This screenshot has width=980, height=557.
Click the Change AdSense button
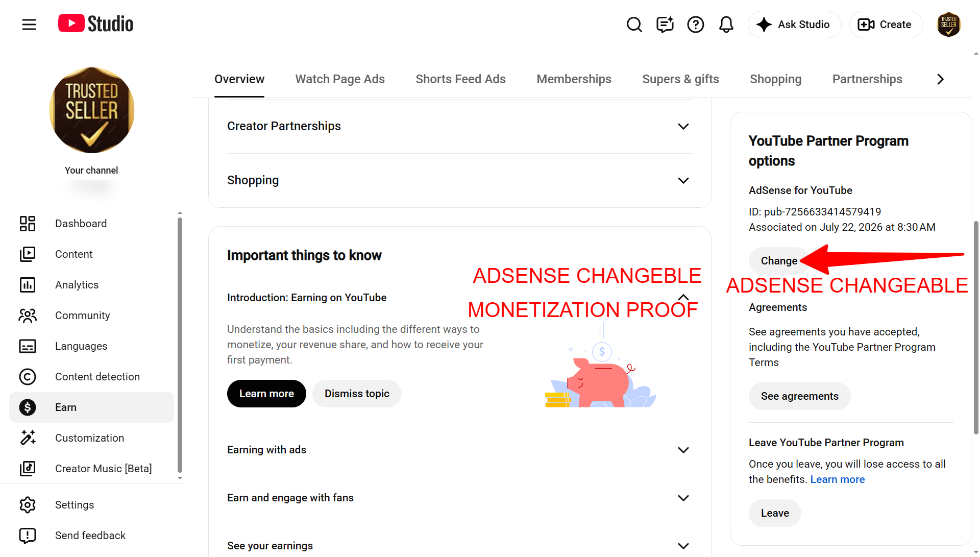[x=779, y=261]
